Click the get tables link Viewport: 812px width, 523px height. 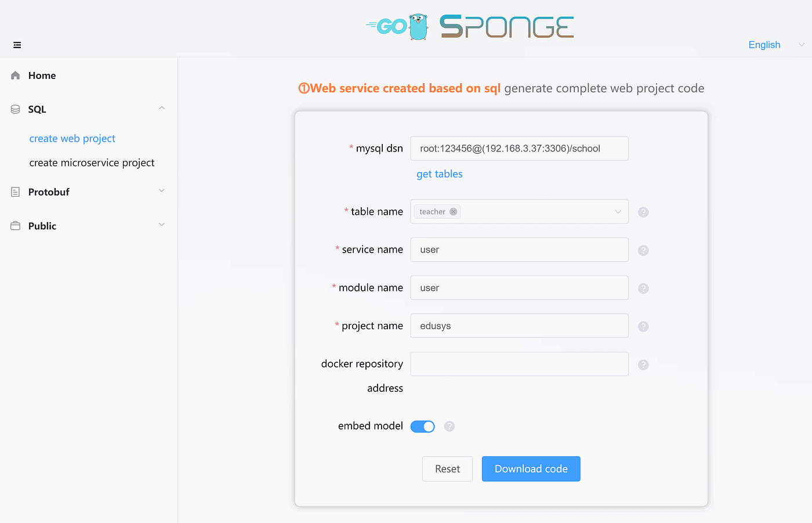(440, 174)
